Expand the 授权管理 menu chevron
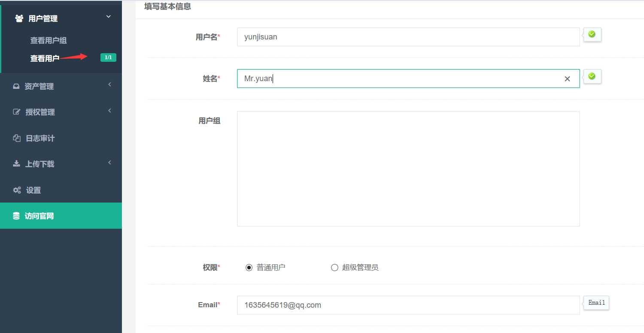The width and height of the screenshot is (644, 333). (x=109, y=111)
